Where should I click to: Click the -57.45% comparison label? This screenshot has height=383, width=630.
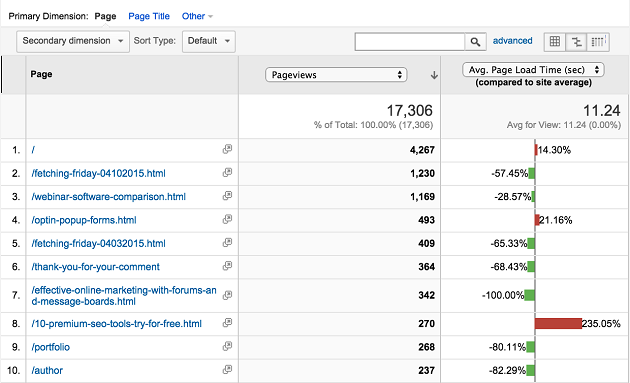(509, 174)
